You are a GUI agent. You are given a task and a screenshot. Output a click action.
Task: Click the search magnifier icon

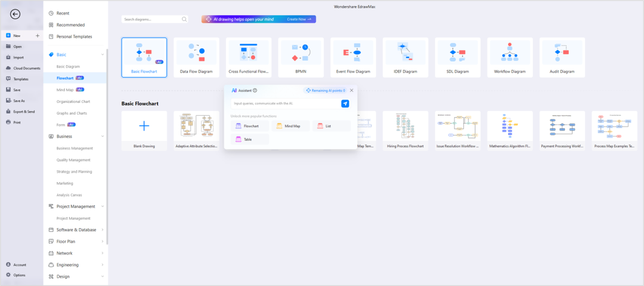184,19
